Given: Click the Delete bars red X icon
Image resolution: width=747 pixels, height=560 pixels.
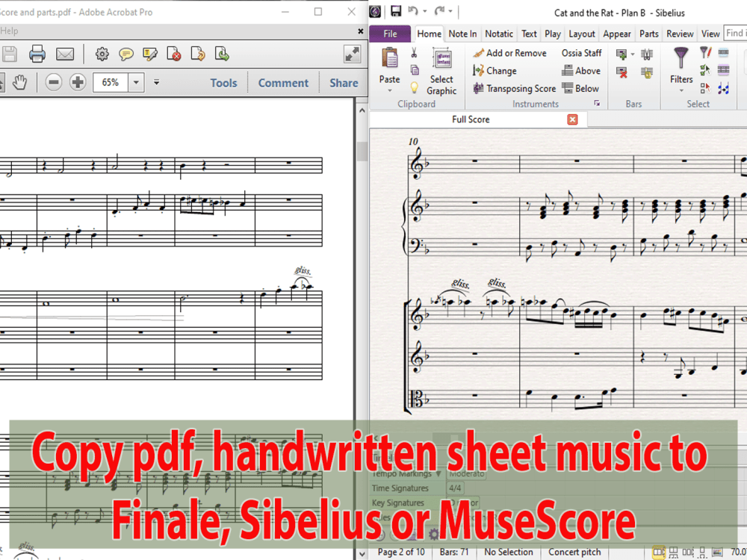Looking at the screenshot, I should (622, 72).
